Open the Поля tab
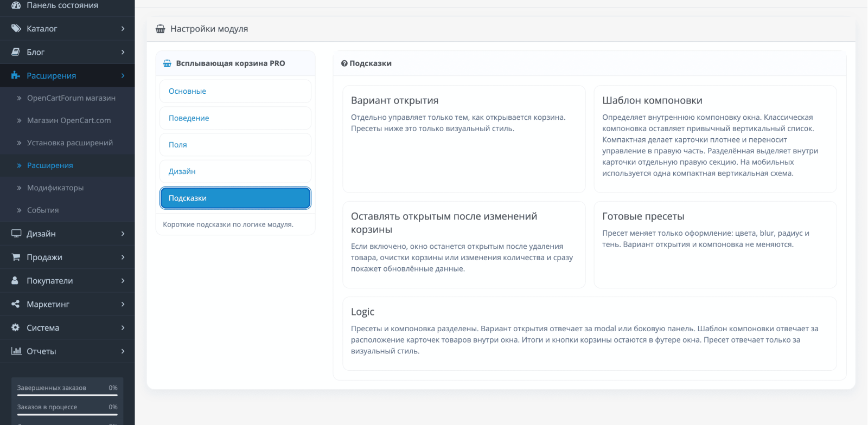Screen dimensions: 868x425 (235, 145)
